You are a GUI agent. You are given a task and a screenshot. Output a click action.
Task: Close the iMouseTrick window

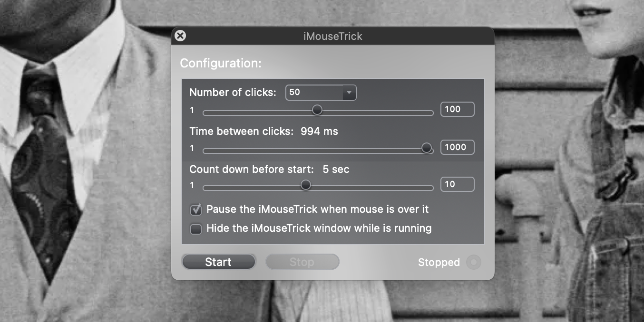click(180, 36)
